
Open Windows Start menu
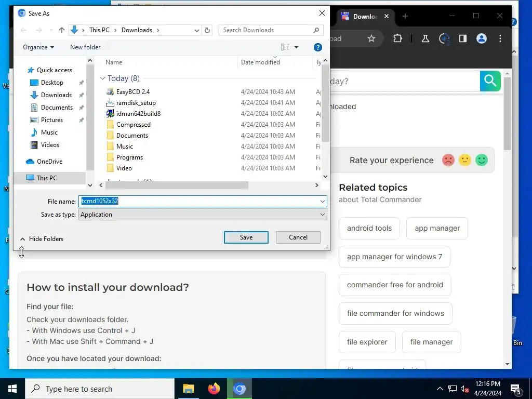click(x=12, y=389)
